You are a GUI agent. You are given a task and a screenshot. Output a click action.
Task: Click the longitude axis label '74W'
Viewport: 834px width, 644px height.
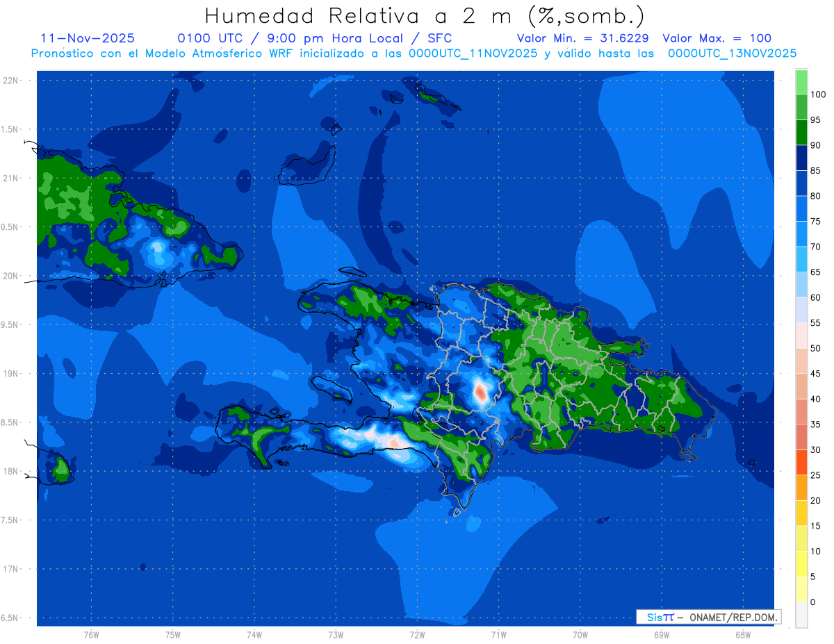254,635
